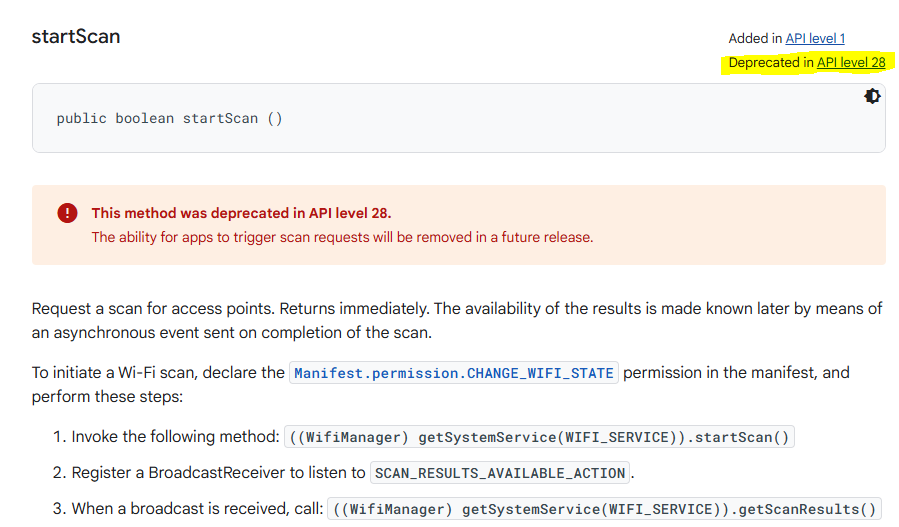This screenshot has height=527, width=899.
Task: Click 'Register a BroadcastReceiver to listen to' text
Action: tap(218, 473)
